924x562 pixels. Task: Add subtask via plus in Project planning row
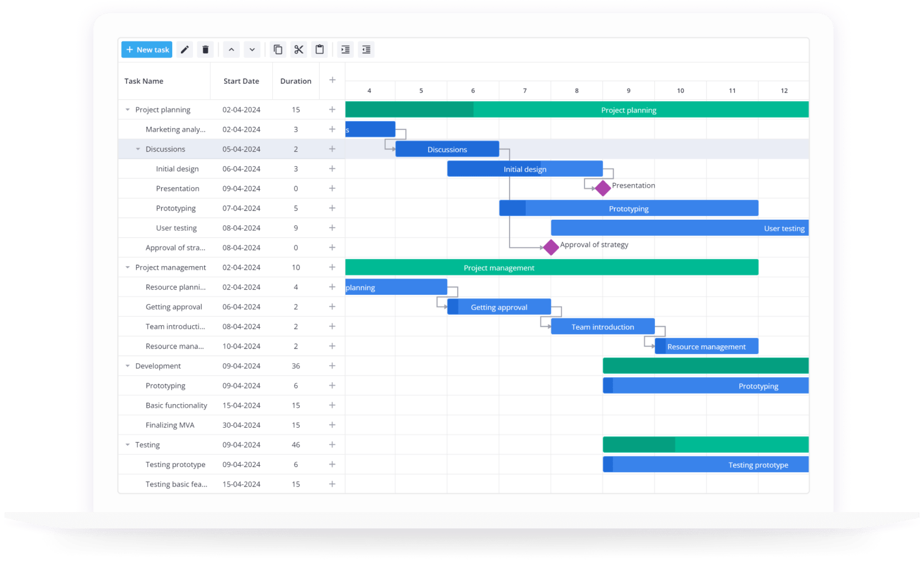332,109
